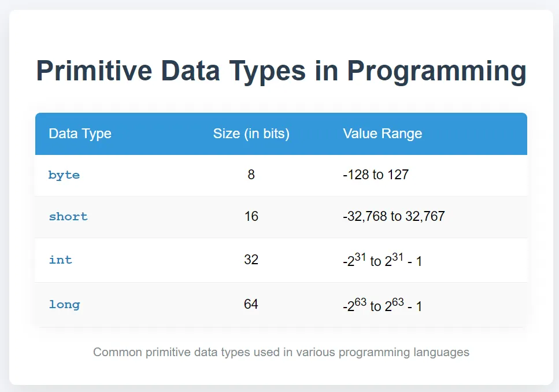559x392 pixels.
Task: Click the long range with exponent 63
Action: [x=382, y=305]
